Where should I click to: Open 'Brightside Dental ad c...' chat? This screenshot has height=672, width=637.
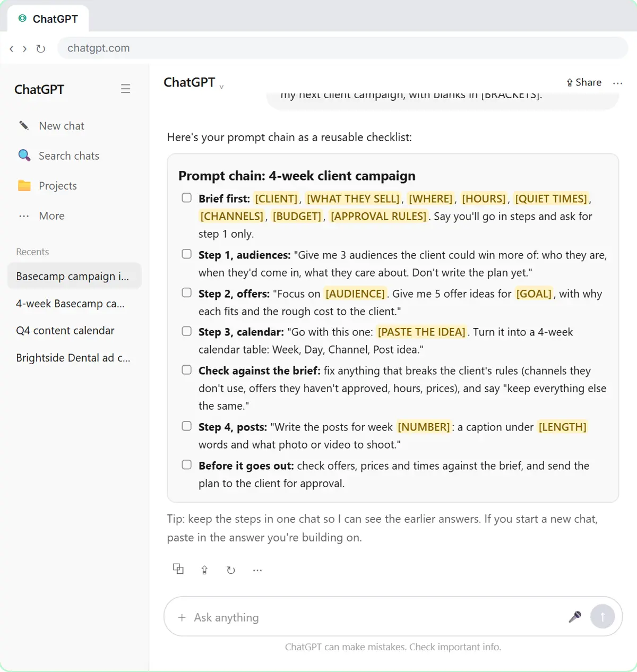(74, 358)
